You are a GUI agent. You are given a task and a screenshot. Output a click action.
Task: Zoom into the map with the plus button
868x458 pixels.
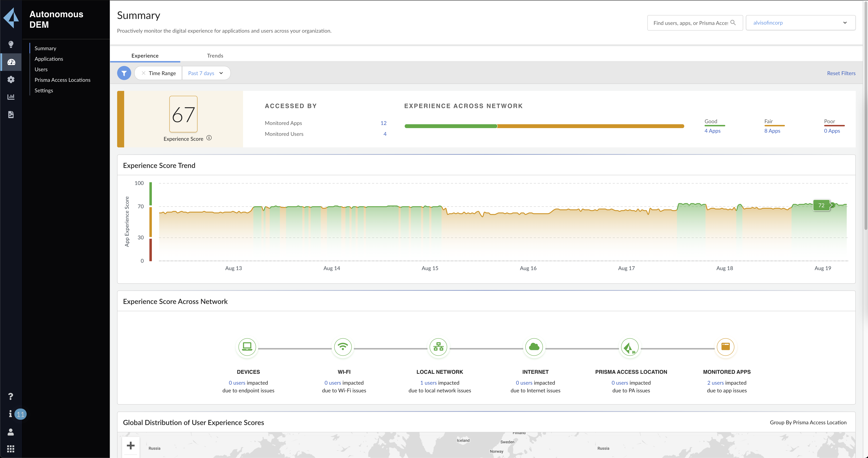point(131,446)
